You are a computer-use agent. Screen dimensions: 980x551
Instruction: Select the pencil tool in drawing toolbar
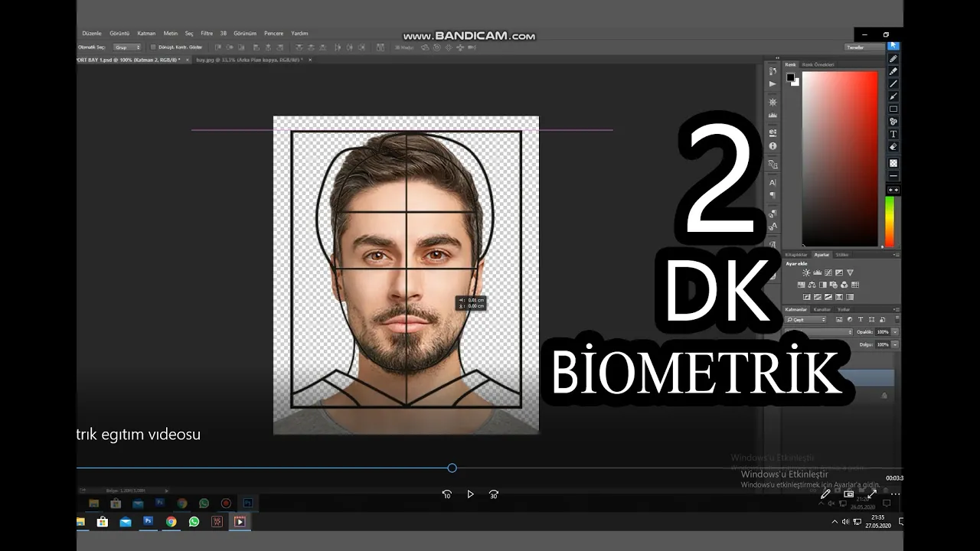pos(893,58)
